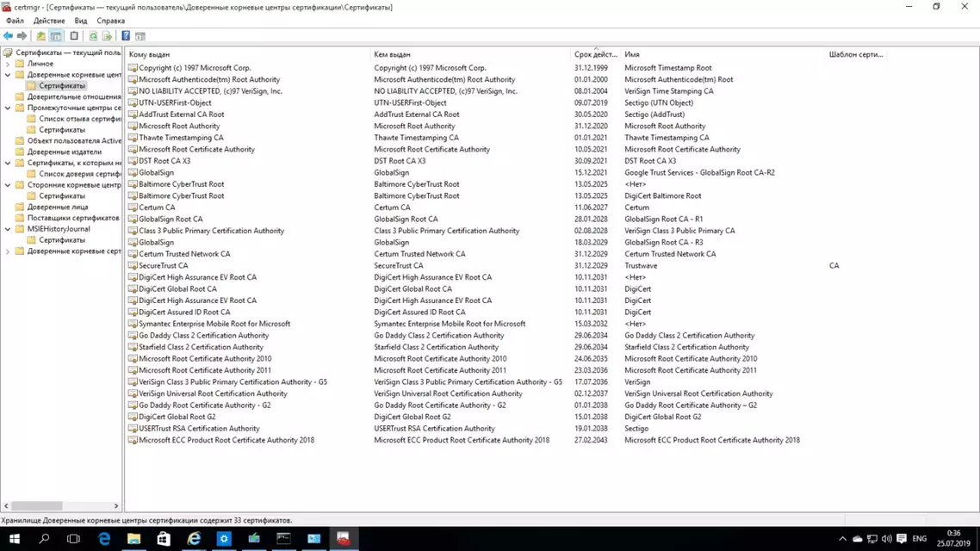The image size is (980, 551).
Task: Sort by the Имя column header
Action: 723,54
